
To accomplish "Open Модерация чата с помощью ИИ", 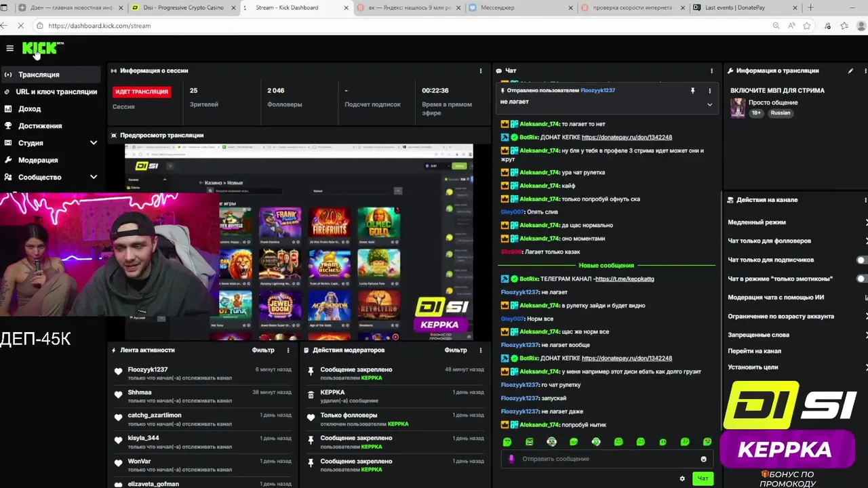I will (x=797, y=298).
